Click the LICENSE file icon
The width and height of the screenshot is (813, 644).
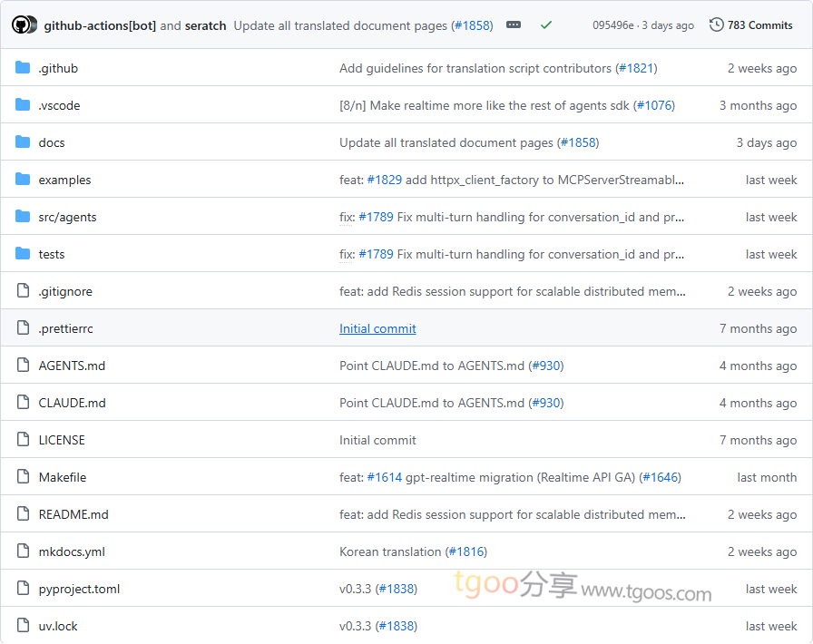coord(23,440)
